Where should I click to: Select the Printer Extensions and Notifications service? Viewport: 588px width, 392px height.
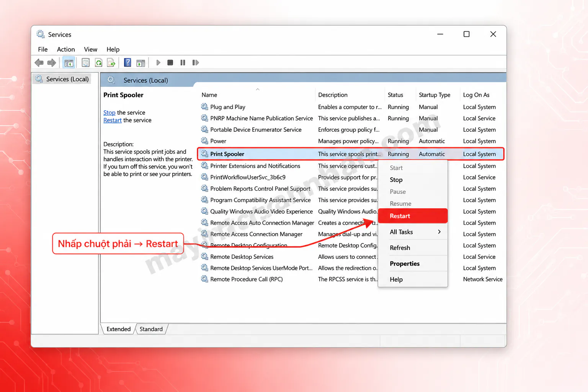255,166
